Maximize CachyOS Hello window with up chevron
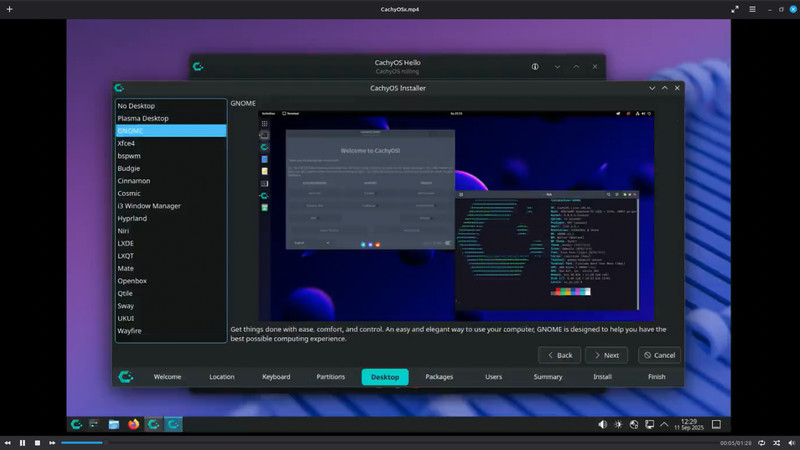The image size is (800, 450). pyautogui.click(x=576, y=67)
